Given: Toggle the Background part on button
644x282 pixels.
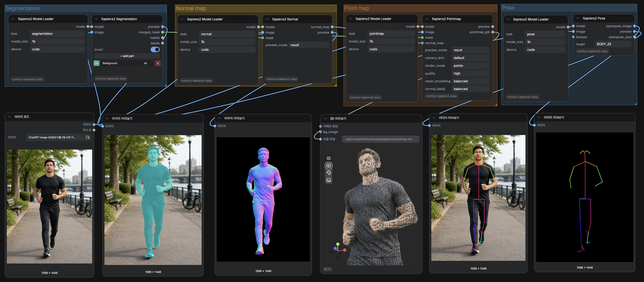Looking at the screenshot, I should 97,63.
